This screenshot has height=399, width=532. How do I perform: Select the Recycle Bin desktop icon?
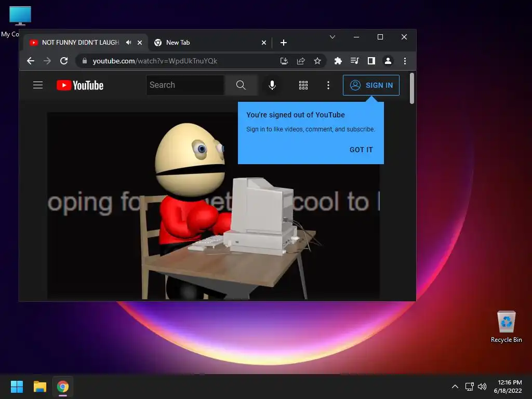(x=506, y=326)
